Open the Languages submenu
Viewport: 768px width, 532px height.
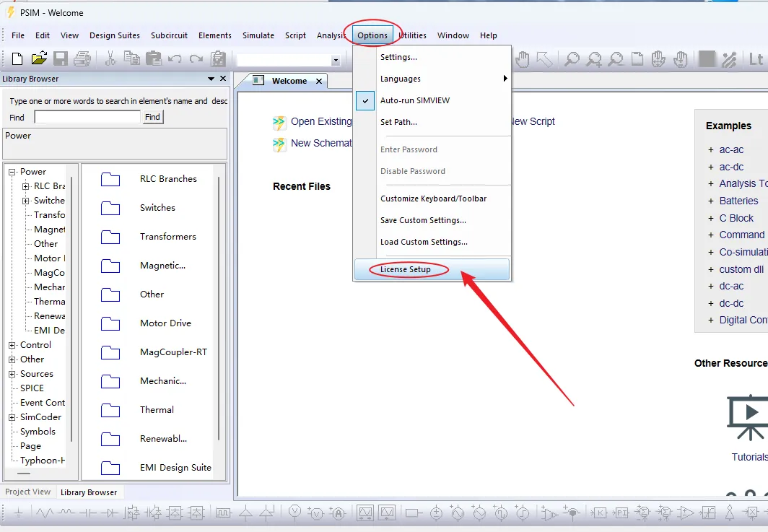432,79
